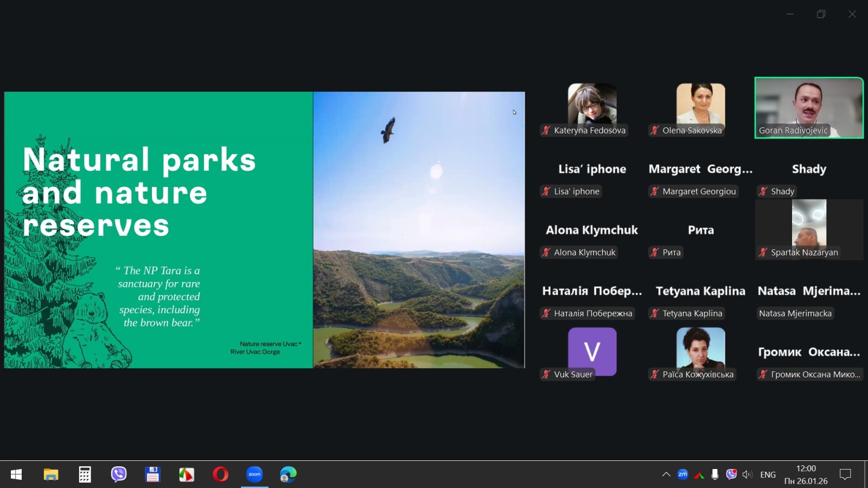Launch Microsoft Edge from the taskbar
This screenshot has height=488, width=868.
coord(288,474)
